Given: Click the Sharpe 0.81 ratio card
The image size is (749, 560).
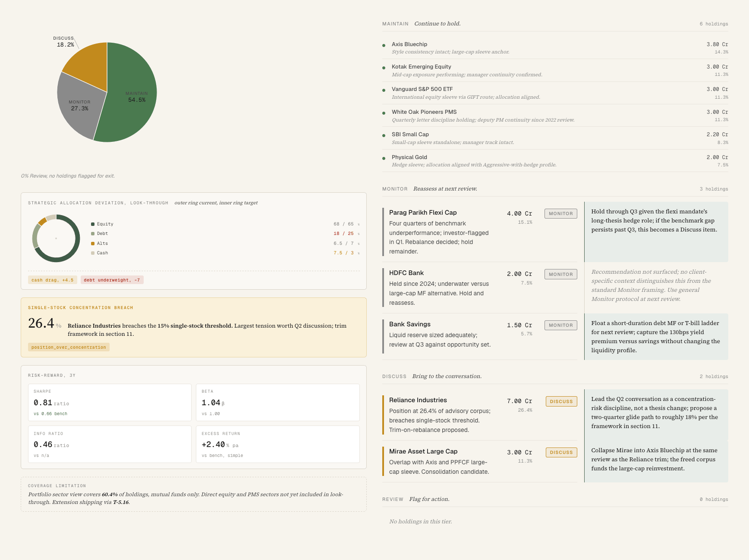Looking at the screenshot, I should coord(110,402).
